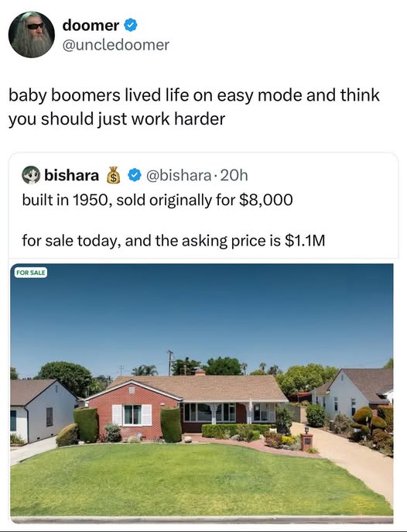This screenshot has height=532, width=407.
Task: Click the '$1.1M' asking price text line
Action: (x=173, y=241)
